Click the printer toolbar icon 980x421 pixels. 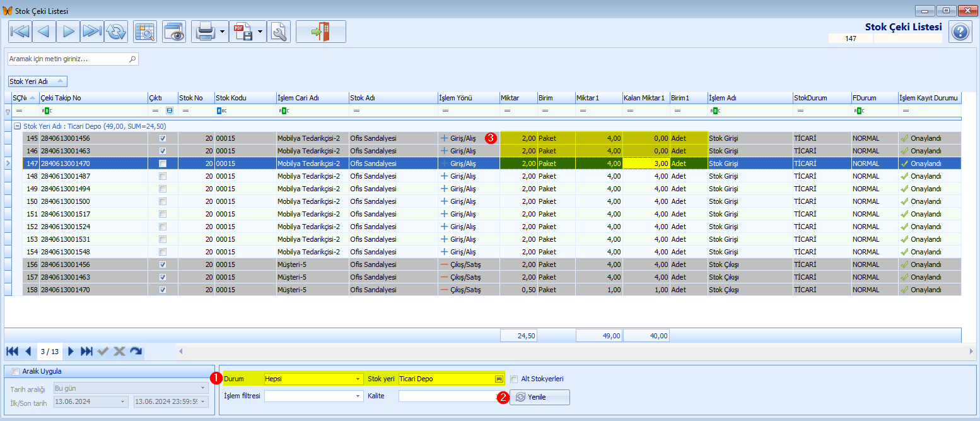206,32
